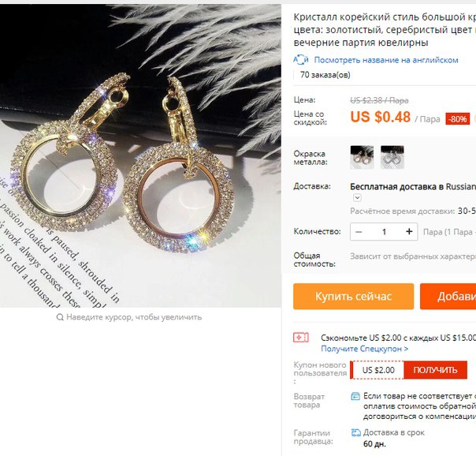Click the orange 'Добавить' cart button

click(448, 296)
